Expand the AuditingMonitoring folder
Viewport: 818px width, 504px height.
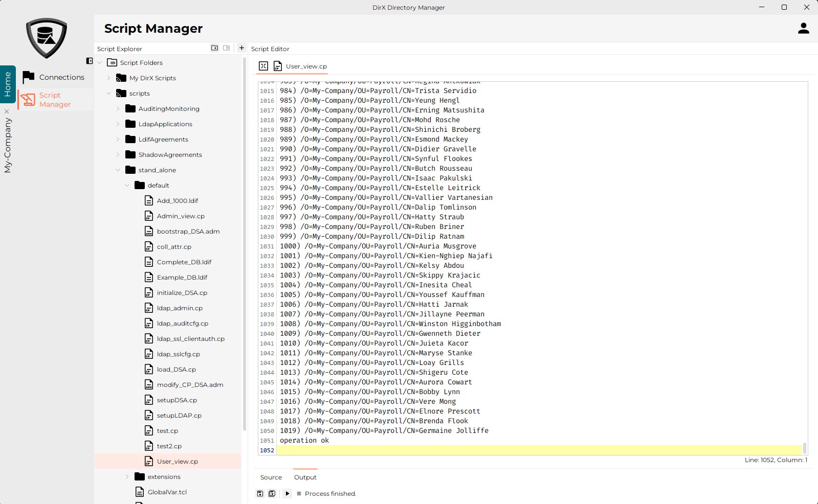pos(118,109)
